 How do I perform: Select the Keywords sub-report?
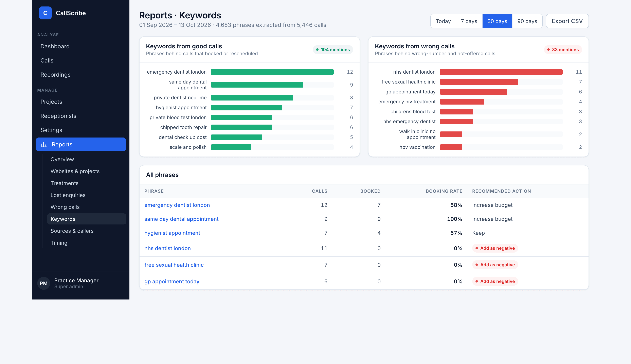pos(87,219)
